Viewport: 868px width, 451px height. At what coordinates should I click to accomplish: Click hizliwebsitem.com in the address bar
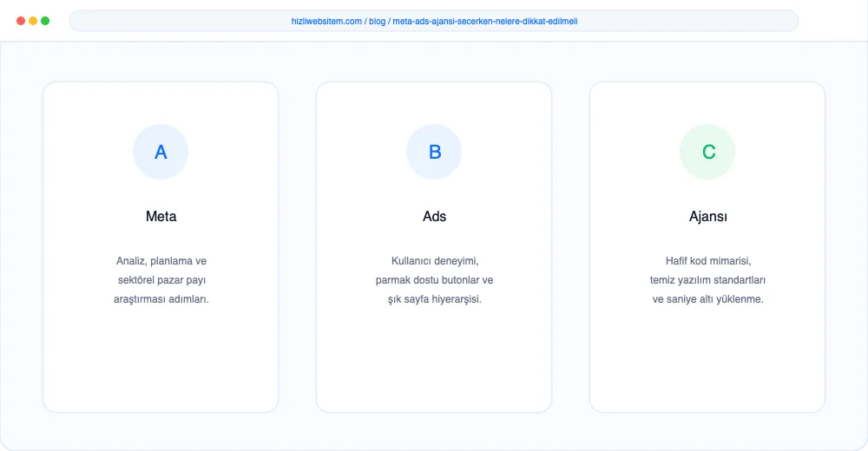click(326, 21)
